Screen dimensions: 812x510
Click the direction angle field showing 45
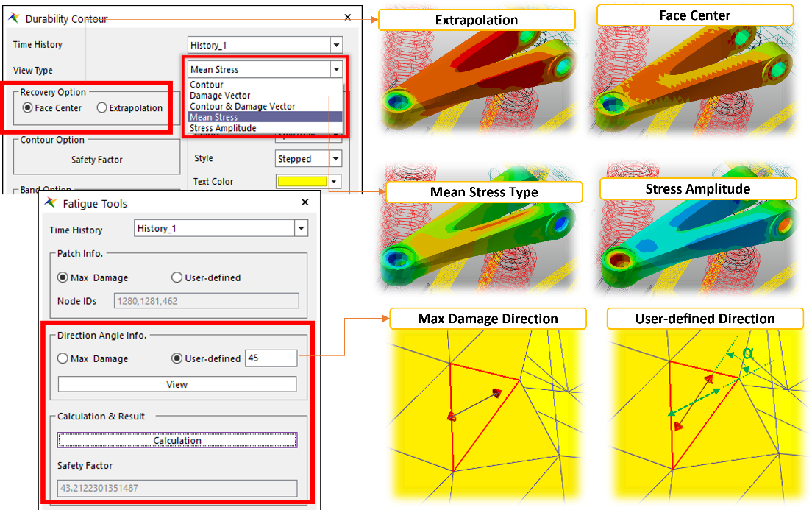(x=271, y=358)
